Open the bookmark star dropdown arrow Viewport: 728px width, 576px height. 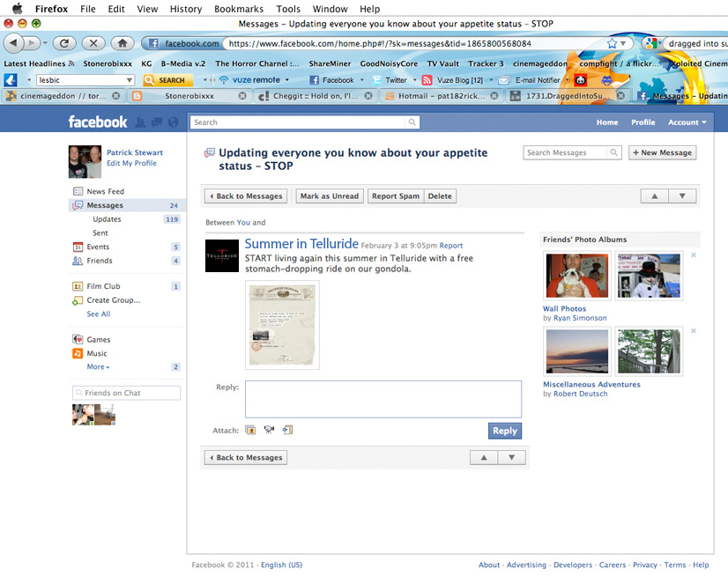point(623,43)
